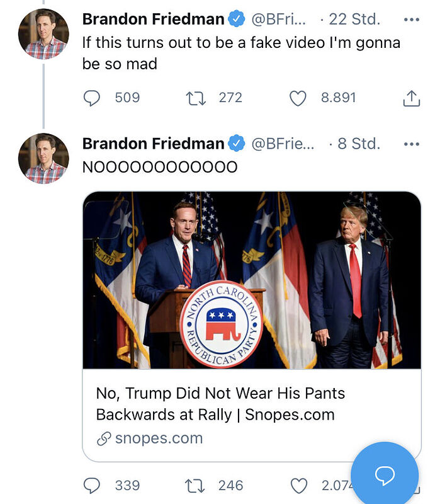Like the NOOOOOOOOOOOO tweet
Image resolution: width=440 pixels, height=504 pixels.
[298, 485]
